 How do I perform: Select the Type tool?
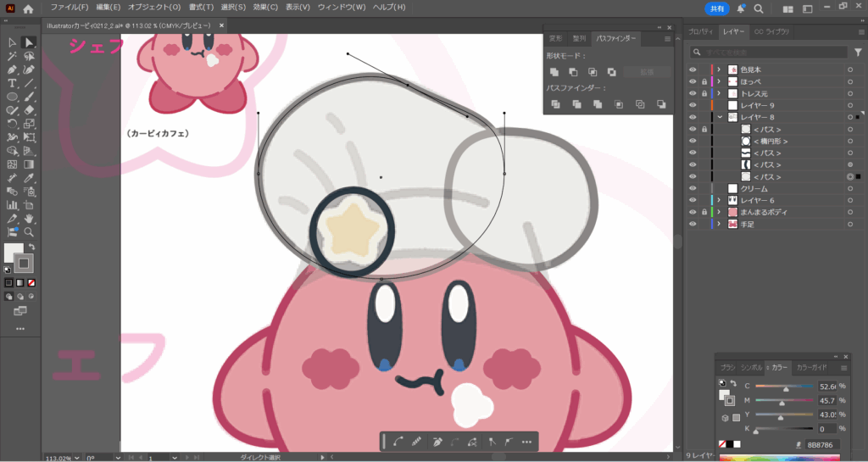[x=13, y=83]
